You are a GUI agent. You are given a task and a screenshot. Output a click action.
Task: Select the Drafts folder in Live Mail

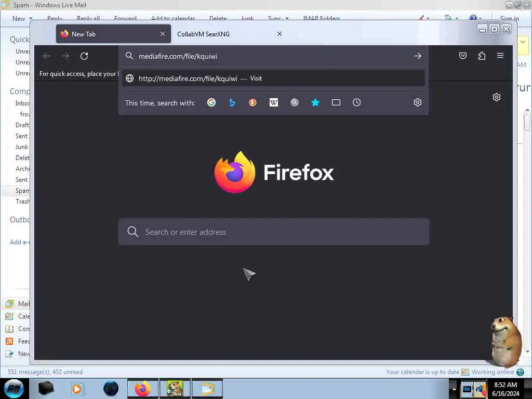tap(22, 125)
